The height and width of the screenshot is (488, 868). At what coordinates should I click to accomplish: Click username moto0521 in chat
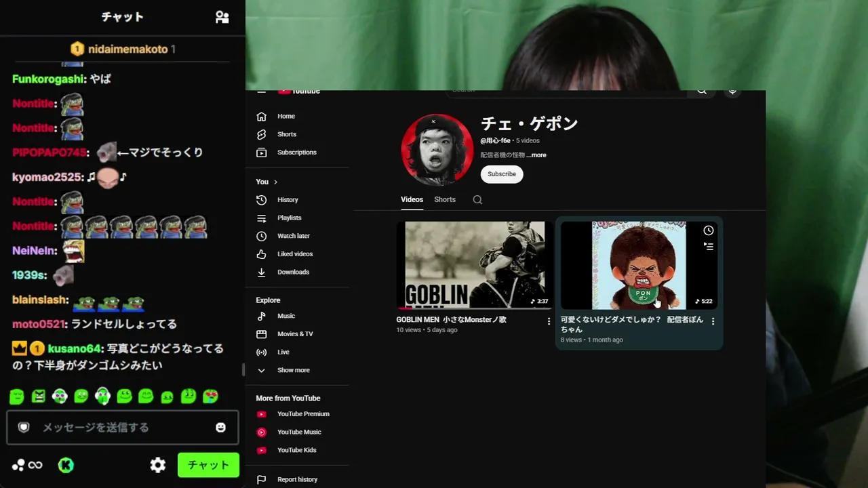pos(39,324)
